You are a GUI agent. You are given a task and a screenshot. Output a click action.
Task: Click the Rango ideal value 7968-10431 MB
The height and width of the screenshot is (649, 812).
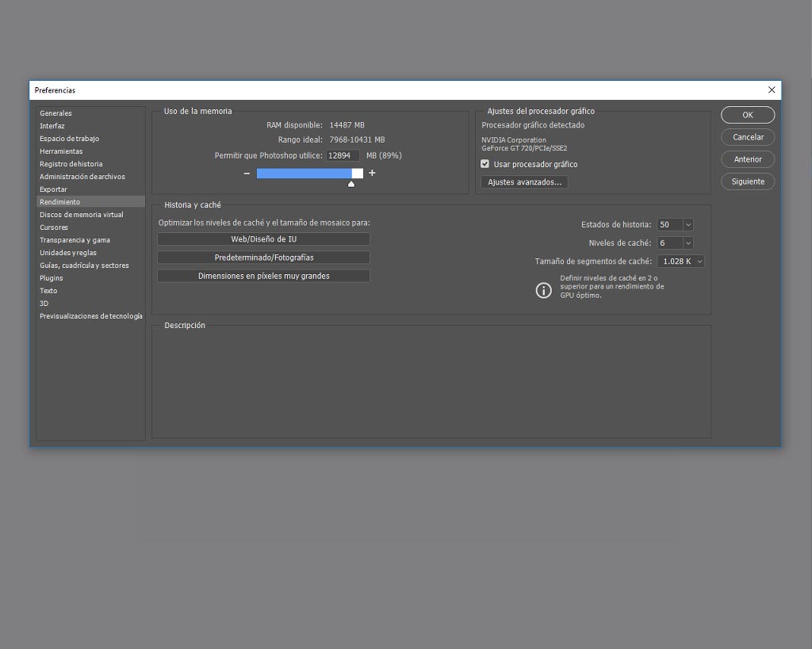(x=358, y=139)
